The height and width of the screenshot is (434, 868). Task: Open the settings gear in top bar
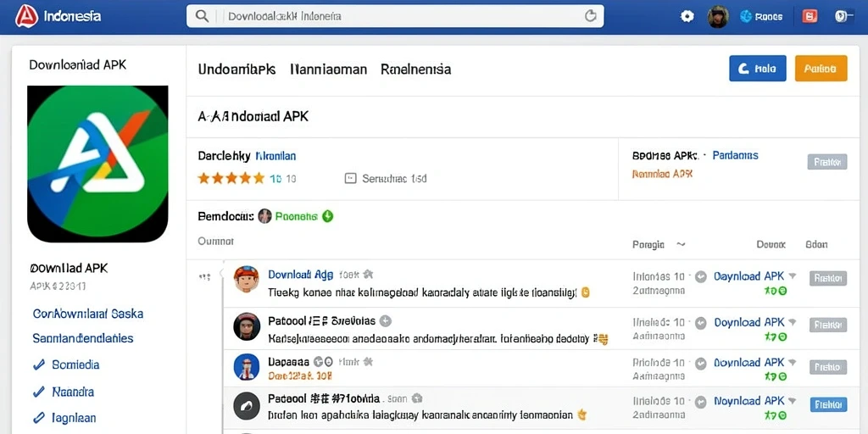(687, 17)
